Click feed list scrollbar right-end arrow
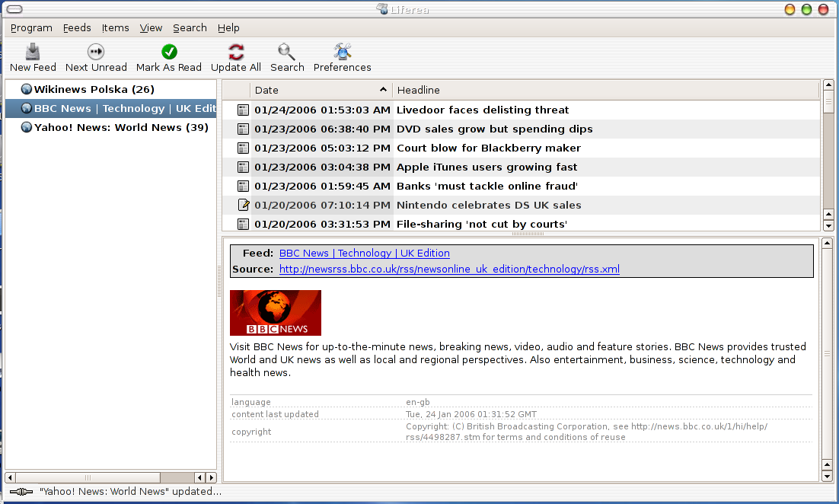 point(212,477)
